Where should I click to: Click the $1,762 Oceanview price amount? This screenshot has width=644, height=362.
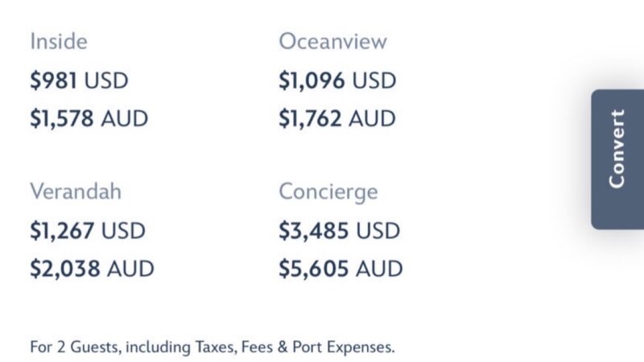click(312, 119)
